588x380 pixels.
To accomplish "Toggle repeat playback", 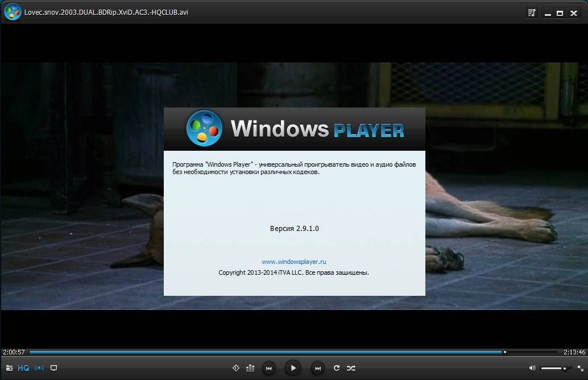I will 337,368.
